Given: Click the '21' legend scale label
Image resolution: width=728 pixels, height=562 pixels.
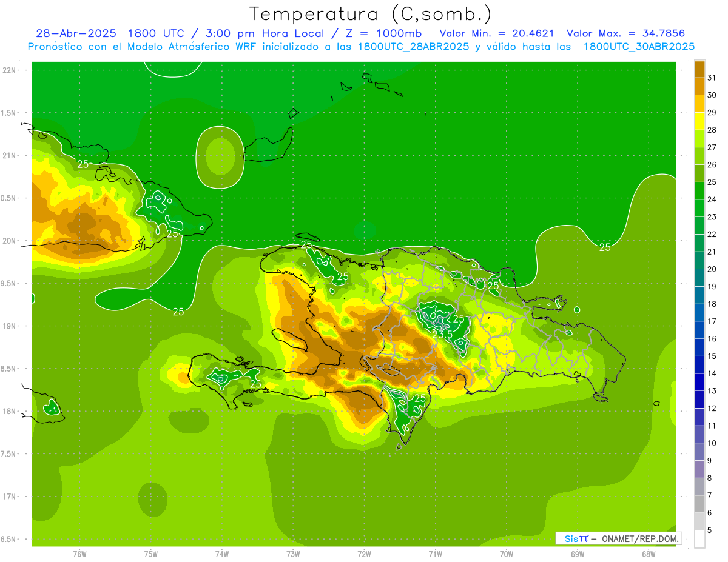Looking at the screenshot, I should pos(712,252).
